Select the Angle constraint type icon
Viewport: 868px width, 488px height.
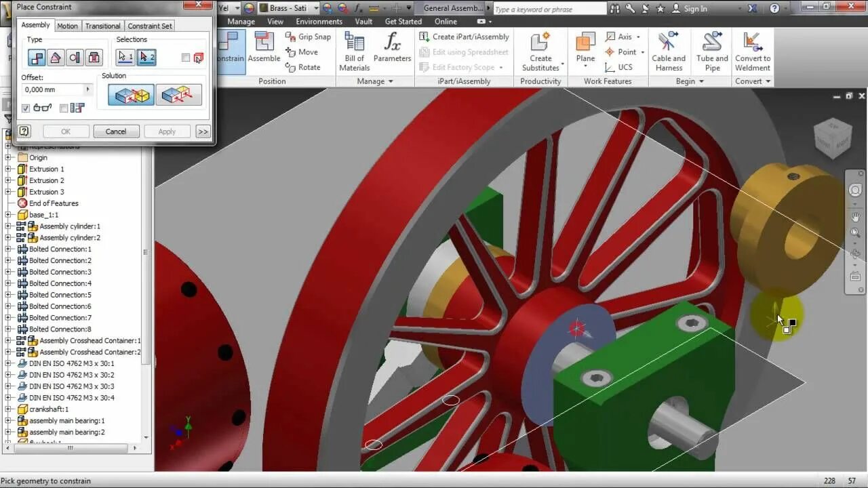pos(56,58)
